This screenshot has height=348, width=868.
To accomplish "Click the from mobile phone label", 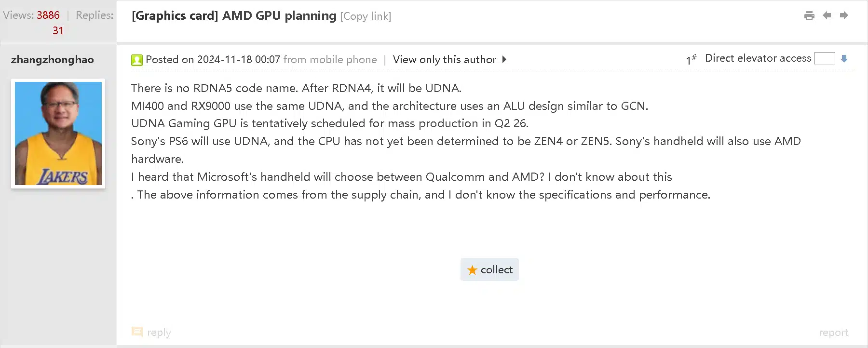I will tap(330, 59).
